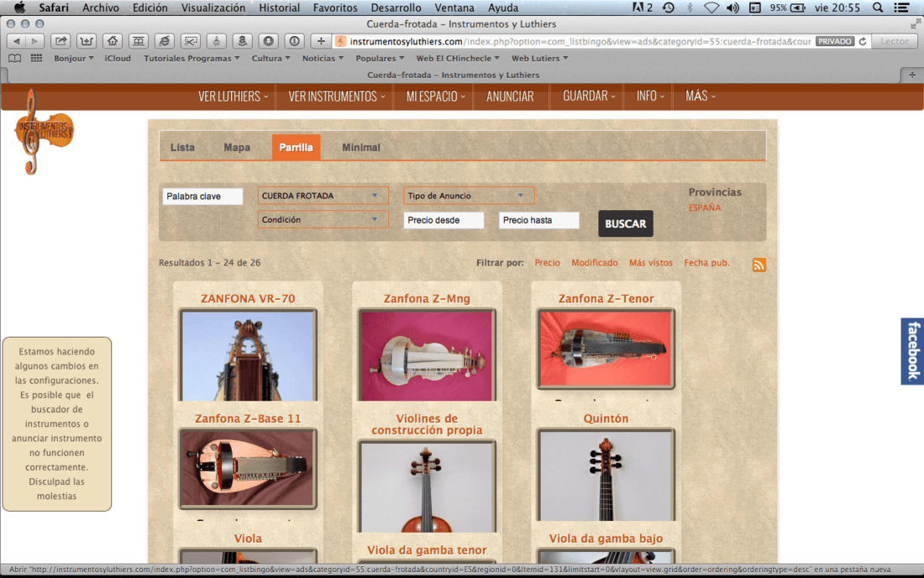This screenshot has height=578, width=924.
Task: Sort results by Fecha pub.
Action: tap(706, 263)
